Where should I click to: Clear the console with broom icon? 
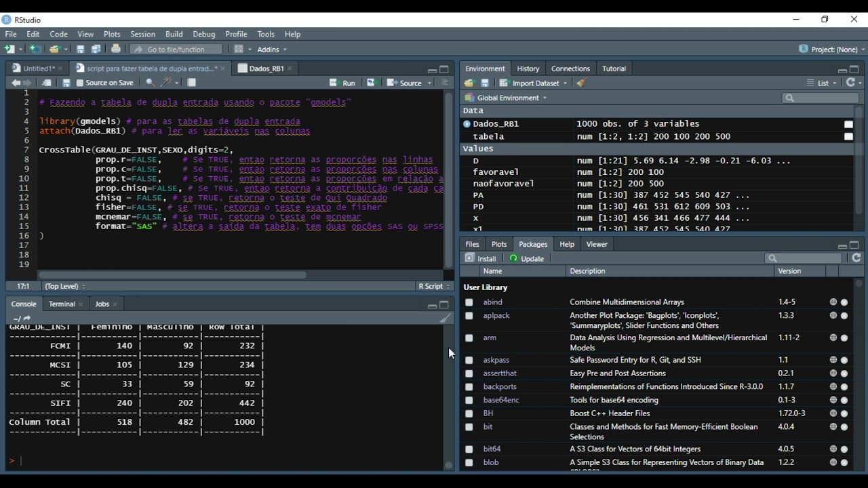[445, 318]
